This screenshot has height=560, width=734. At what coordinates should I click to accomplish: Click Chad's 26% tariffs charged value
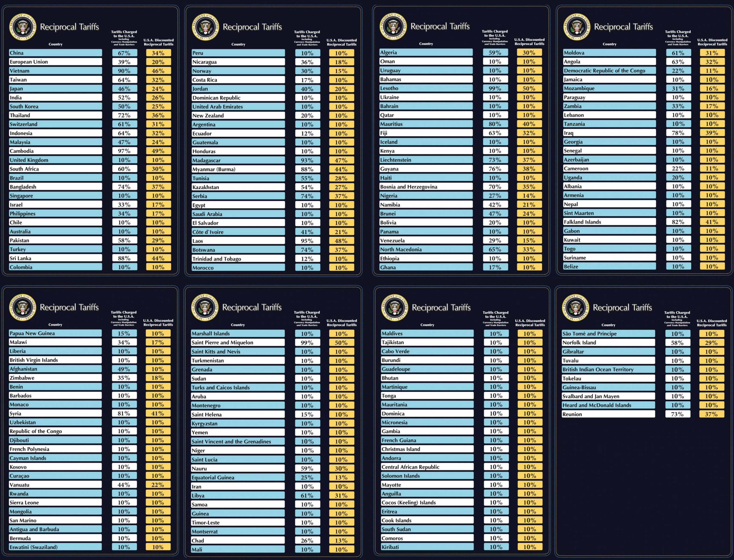click(x=307, y=540)
